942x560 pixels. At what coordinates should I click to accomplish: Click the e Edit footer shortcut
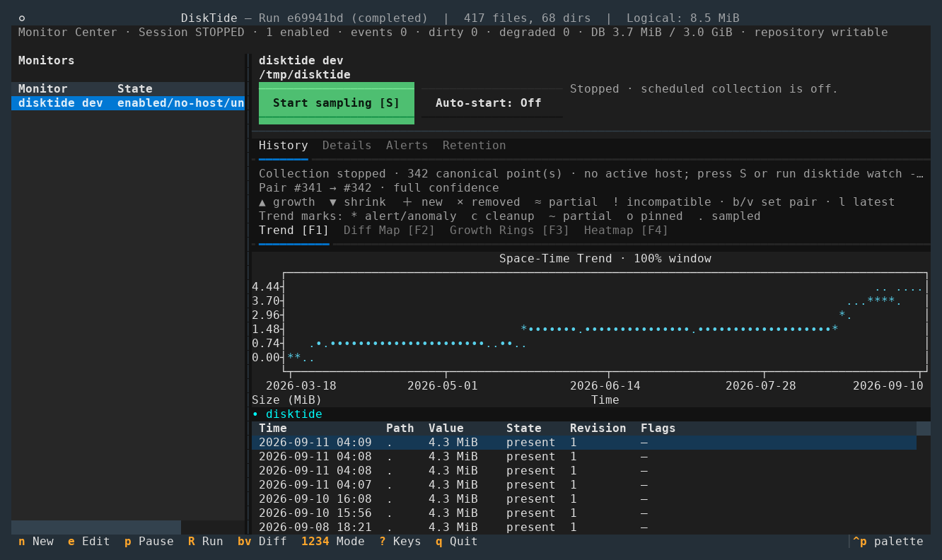[x=89, y=542]
